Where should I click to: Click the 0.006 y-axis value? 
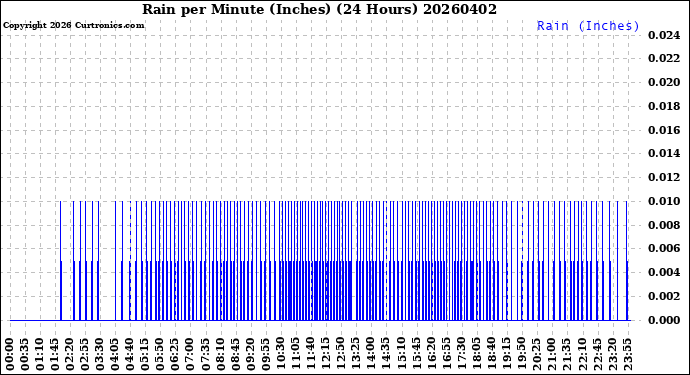pyautogui.click(x=664, y=249)
